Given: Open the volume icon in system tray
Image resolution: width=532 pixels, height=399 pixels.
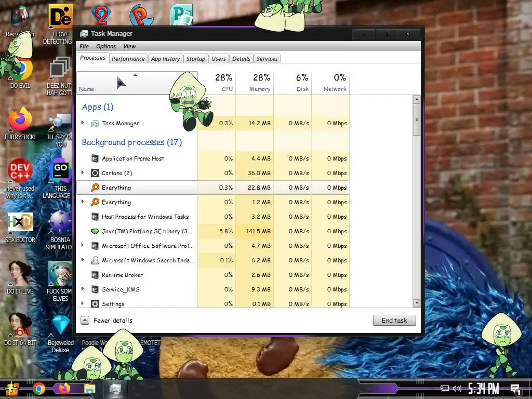Looking at the screenshot, I should 457,389.
